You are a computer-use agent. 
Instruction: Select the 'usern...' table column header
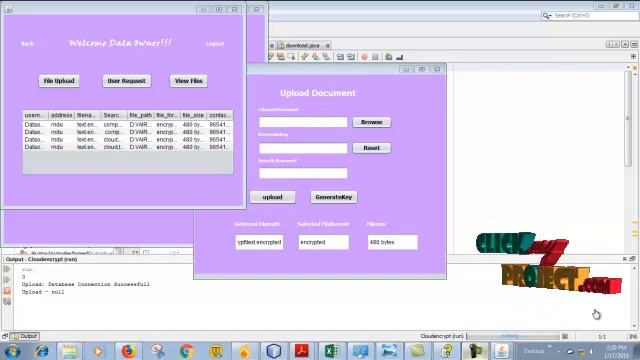[x=36, y=115]
